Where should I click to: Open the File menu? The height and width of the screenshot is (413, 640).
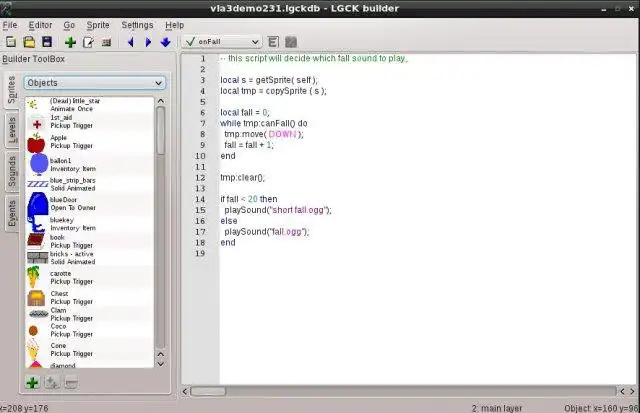point(10,25)
